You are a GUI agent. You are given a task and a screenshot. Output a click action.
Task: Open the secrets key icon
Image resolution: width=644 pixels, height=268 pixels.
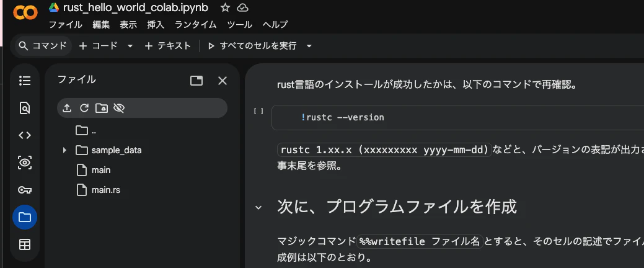(x=25, y=190)
